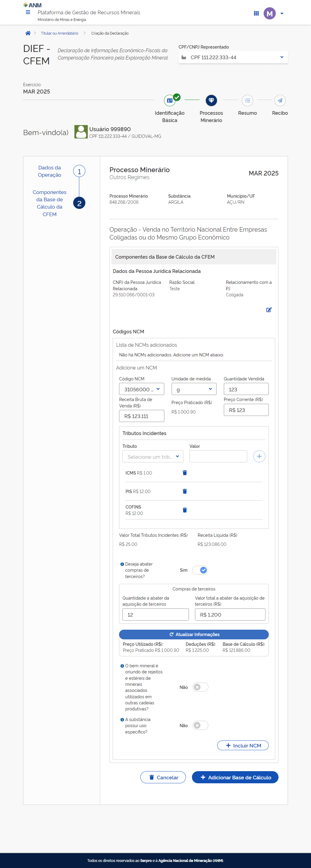Click the apps grid icon in header
311x868 pixels.
(256, 13)
